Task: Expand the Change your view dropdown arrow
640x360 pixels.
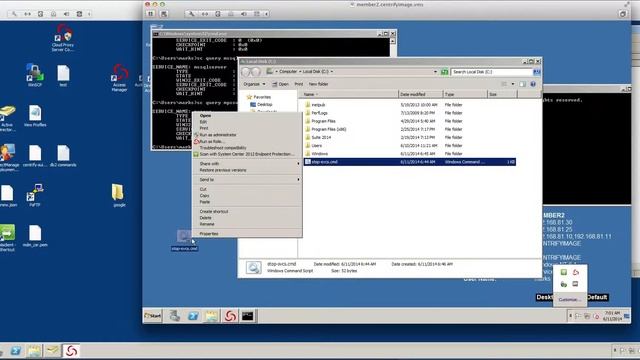Action: click(513, 84)
